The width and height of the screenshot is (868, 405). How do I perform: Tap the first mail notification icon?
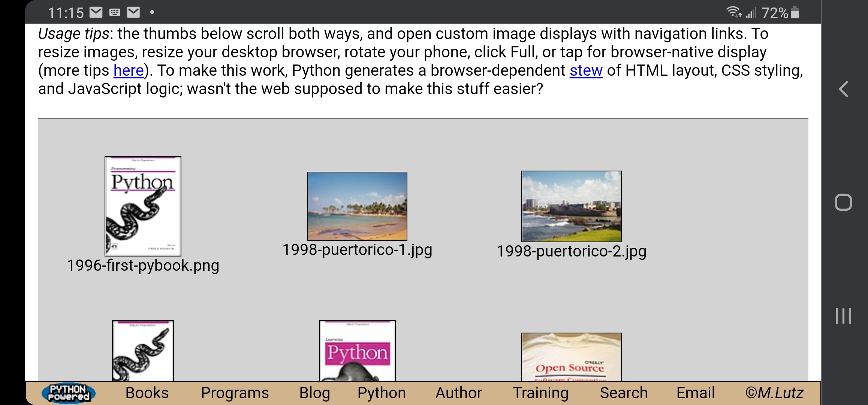tap(96, 13)
